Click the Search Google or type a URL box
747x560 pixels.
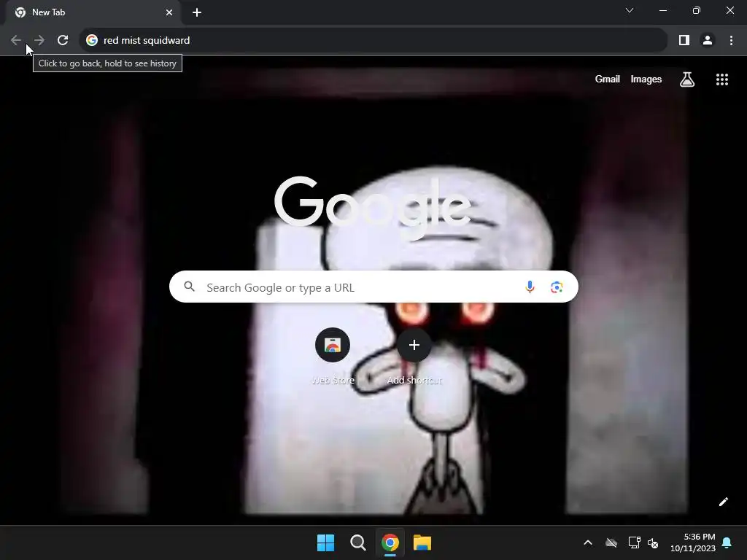[373, 287]
